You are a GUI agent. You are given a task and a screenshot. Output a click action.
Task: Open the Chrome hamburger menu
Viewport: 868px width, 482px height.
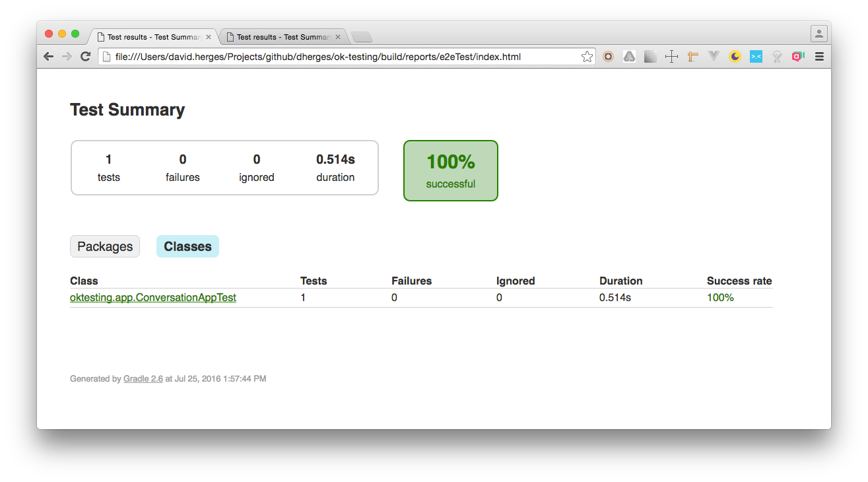(x=819, y=56)
